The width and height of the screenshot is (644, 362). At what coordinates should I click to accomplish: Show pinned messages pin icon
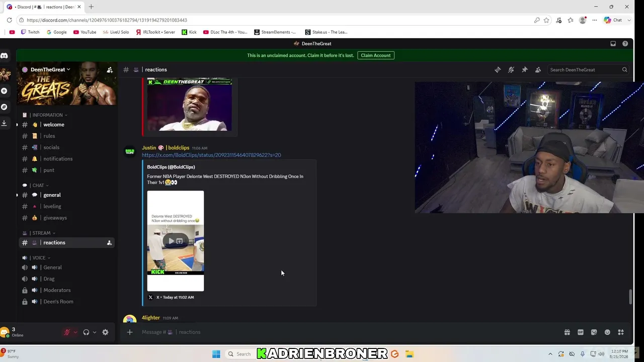click(525, 70)
